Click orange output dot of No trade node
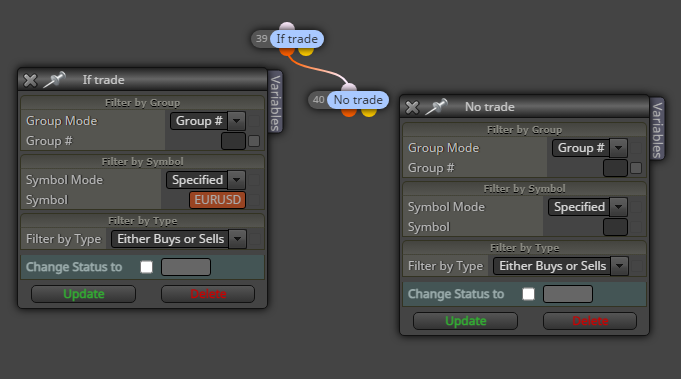681x379 pixels. coord(349,113)
